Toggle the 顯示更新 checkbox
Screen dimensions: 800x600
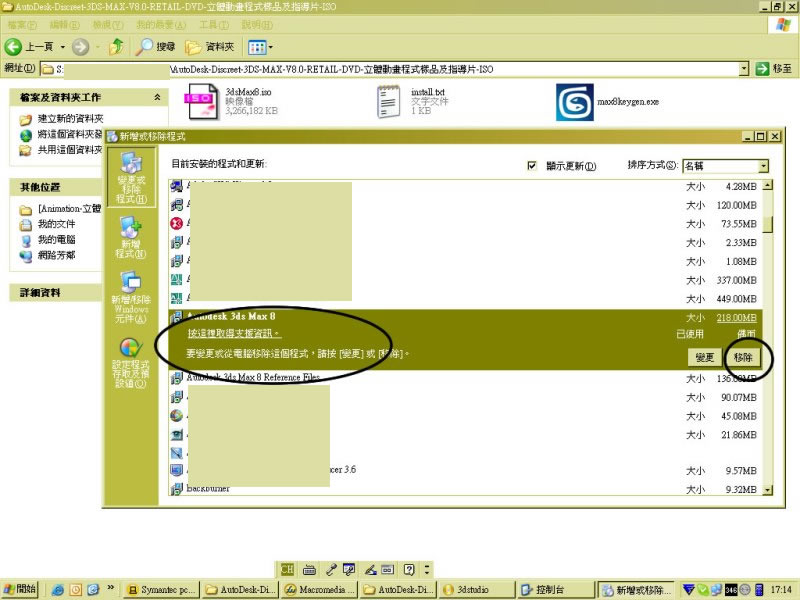pos(532,166)
